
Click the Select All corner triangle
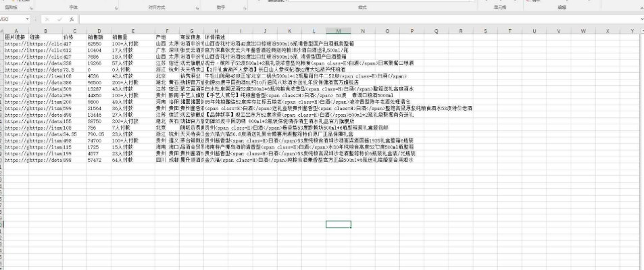(x=1, y=31)
